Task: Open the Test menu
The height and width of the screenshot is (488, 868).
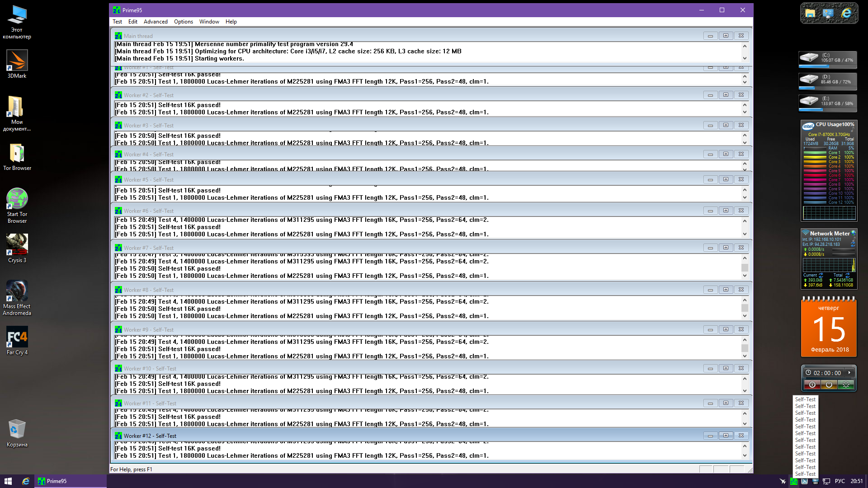Action: coord(117,22)
